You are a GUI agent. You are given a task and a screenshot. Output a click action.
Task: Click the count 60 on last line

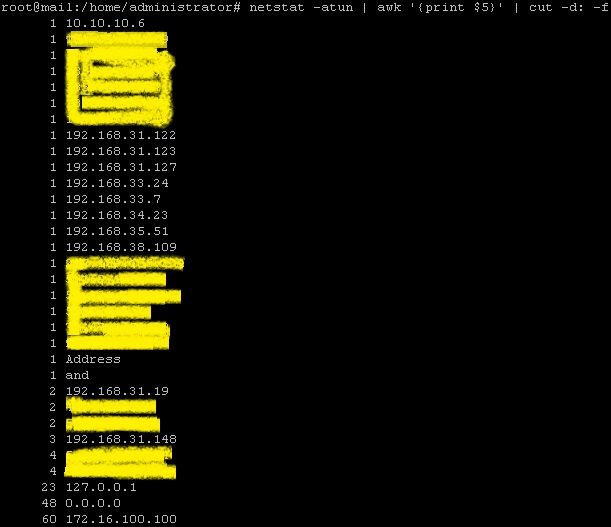(49, 519)
